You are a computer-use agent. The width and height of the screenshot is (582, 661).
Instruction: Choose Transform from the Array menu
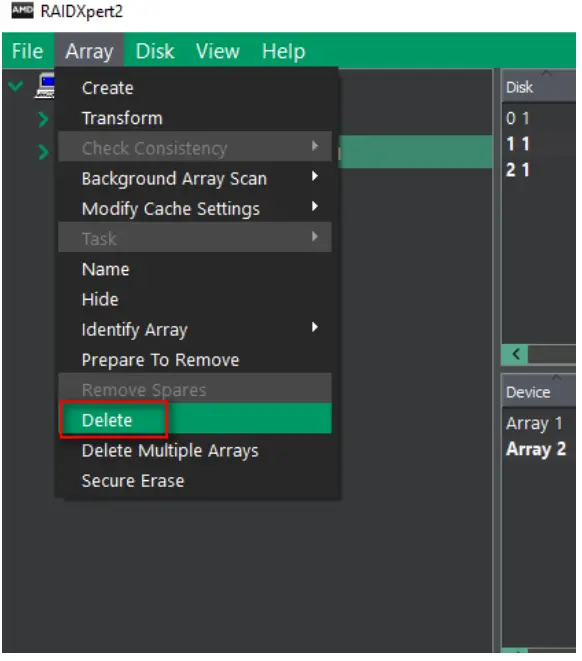(x=195, y=118)
